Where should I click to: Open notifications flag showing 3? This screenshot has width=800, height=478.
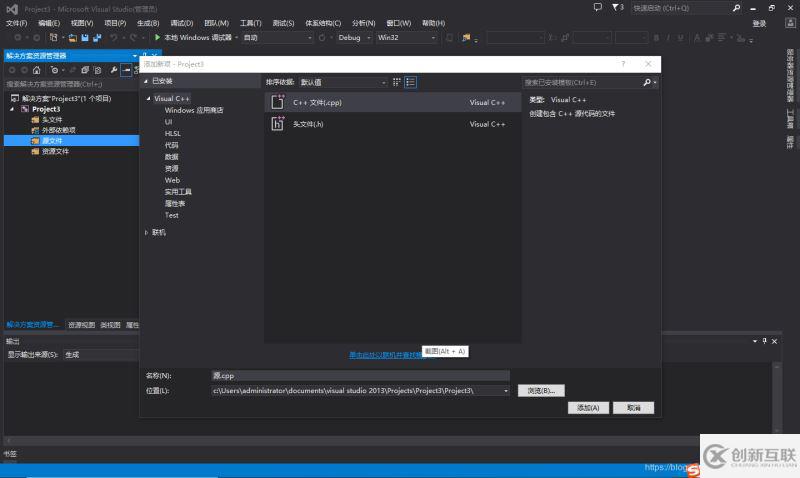617,7
